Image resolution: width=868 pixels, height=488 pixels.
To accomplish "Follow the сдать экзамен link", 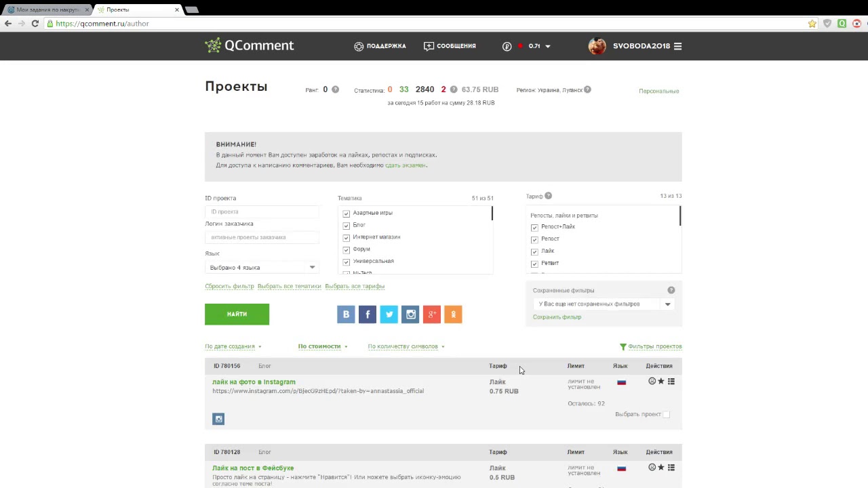I will coord(406,165).
